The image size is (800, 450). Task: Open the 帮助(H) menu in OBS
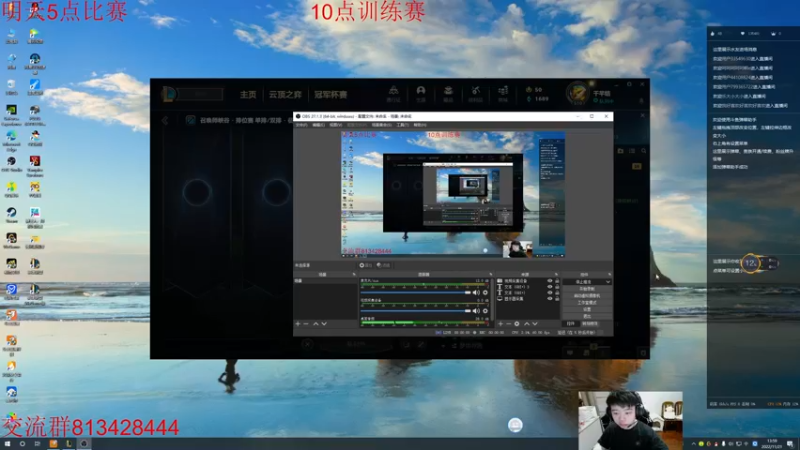(x=420, y=125)
